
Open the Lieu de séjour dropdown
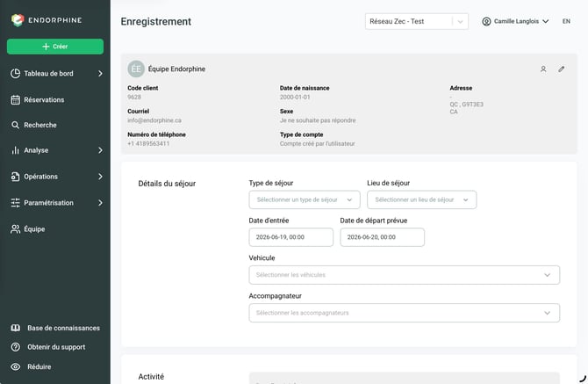(422, 199)
